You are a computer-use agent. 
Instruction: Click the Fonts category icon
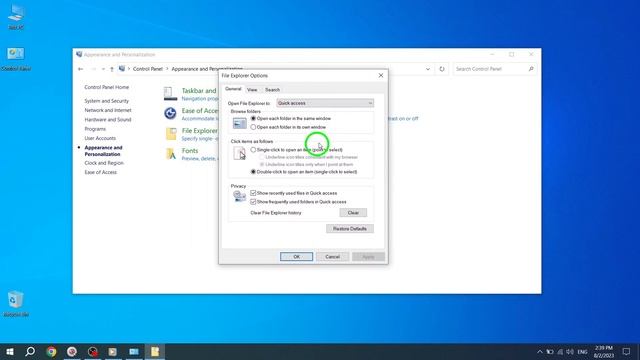coord(171,153)
